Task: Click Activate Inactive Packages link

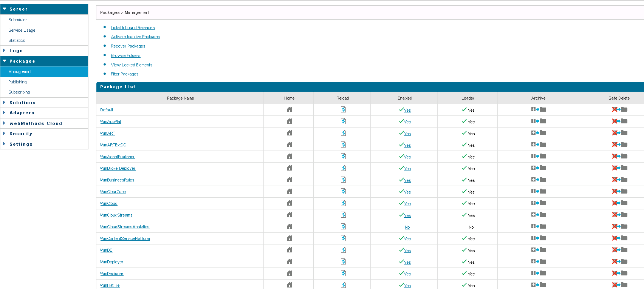Action: pos(135,37)
